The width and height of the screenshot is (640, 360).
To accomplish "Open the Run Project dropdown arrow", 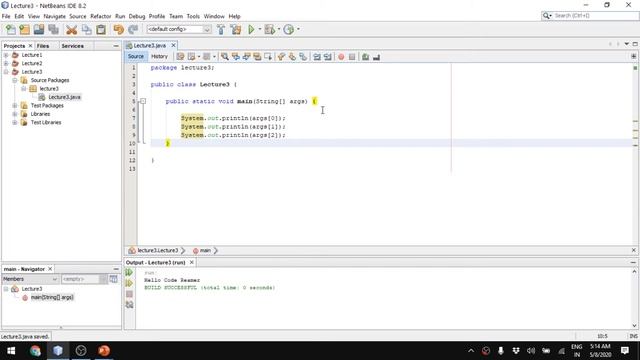I will tap(260, 29).
